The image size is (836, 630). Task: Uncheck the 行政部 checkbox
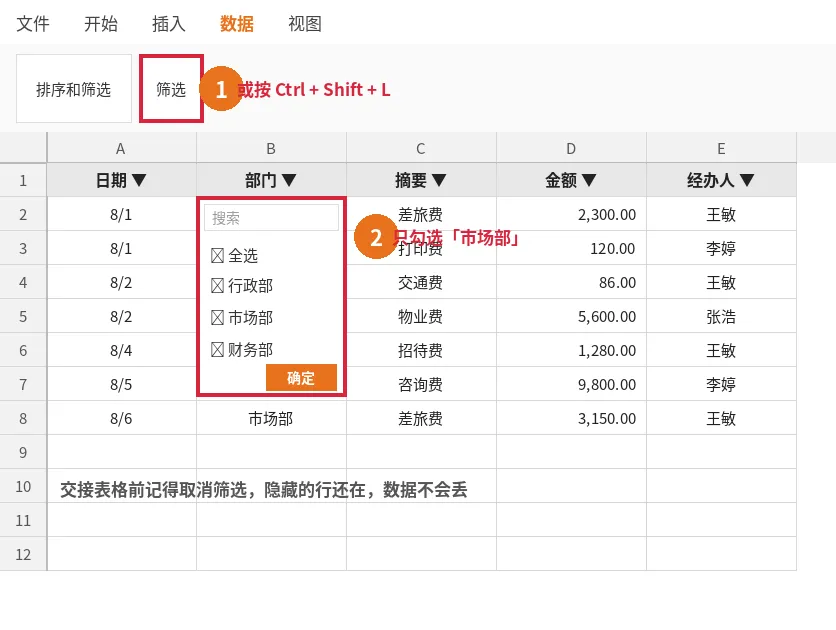click(x=217, y=286)
